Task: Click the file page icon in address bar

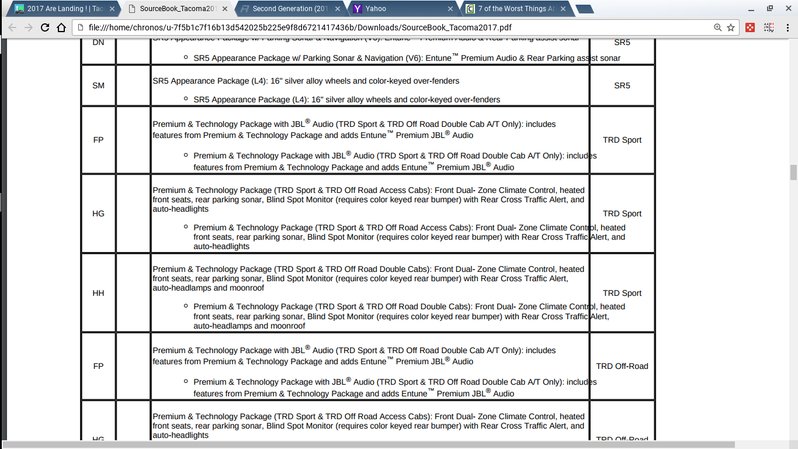Action: pyautogui.click(x=80, y=27)
